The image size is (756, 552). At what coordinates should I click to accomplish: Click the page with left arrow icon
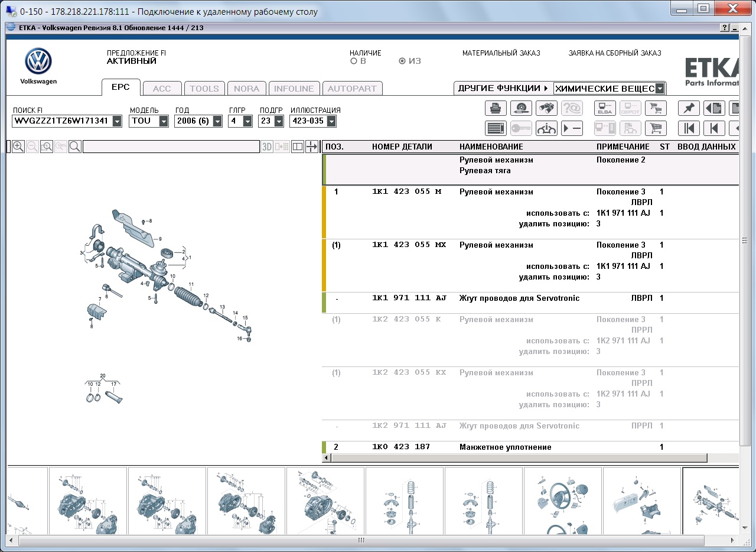[x=714, y=108]
